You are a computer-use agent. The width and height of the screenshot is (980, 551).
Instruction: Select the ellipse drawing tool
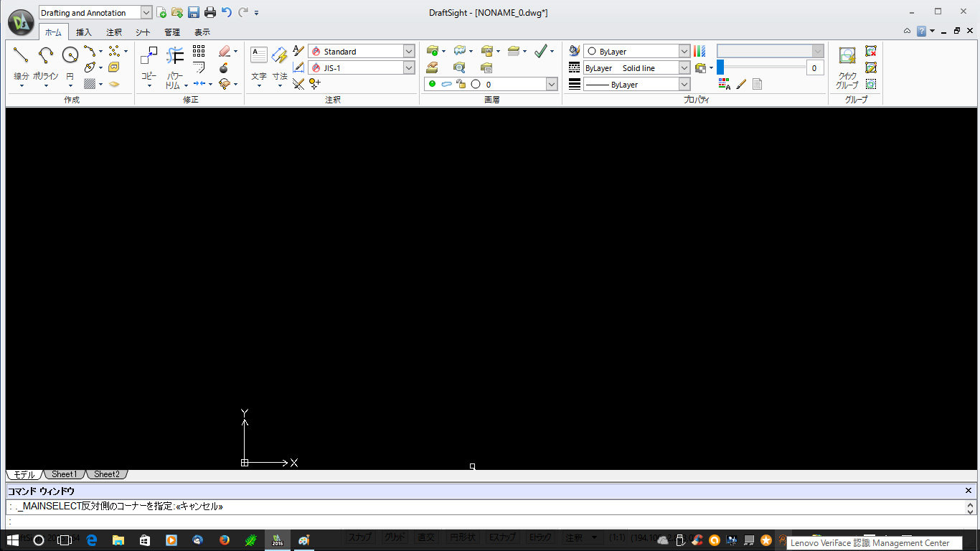(x=90, y=67)
